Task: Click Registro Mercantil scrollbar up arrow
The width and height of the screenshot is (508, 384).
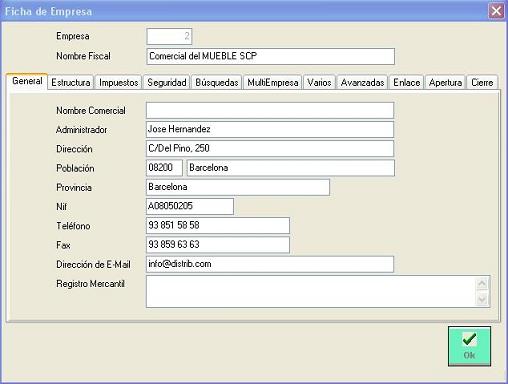Action: (x=482, y=284)
